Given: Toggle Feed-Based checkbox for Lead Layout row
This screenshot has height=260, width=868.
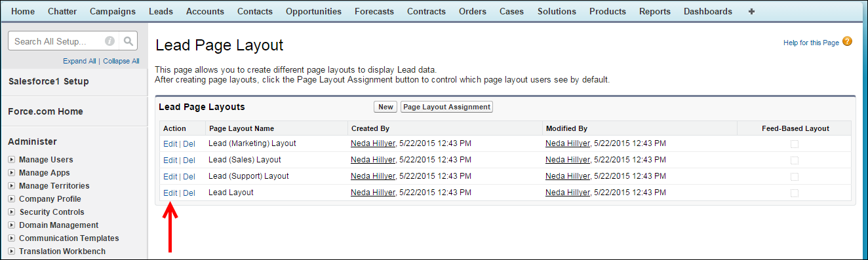Looking at the screenshot, I should click(x=794, y=193).
